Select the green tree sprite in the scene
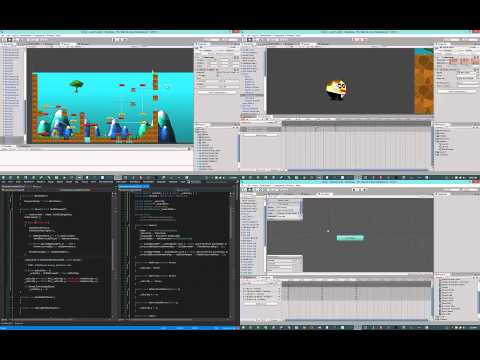The image size is (480, 360). pyautogui.click(x=77, y=86)
